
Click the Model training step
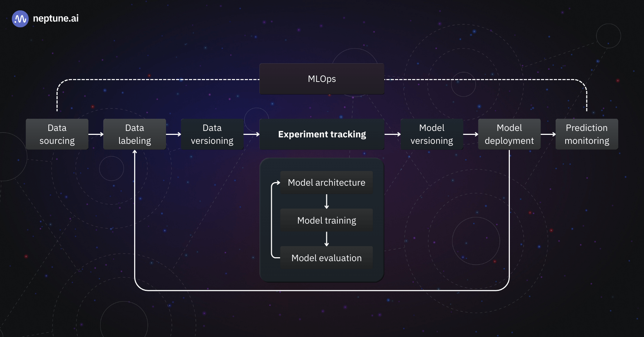tap(326, 220)
